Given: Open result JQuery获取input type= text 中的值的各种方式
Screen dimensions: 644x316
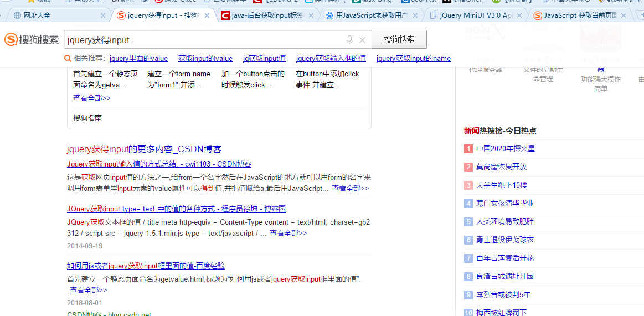Looking at the screenshot, I should point(176,209).
